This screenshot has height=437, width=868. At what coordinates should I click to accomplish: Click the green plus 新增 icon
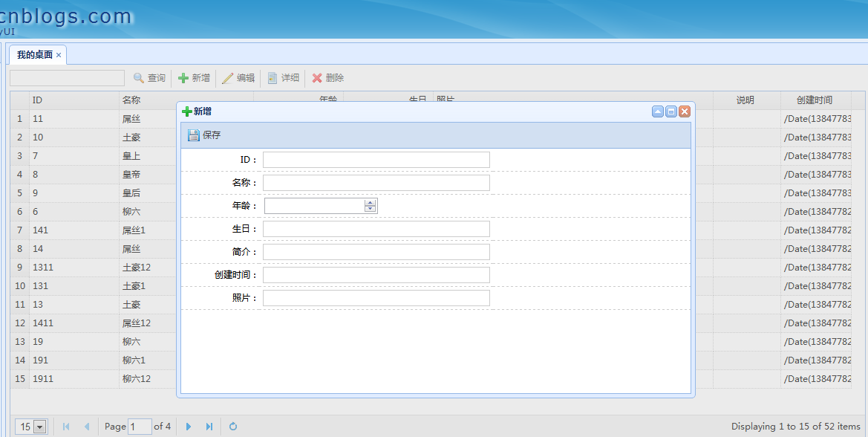coord(183,77)
